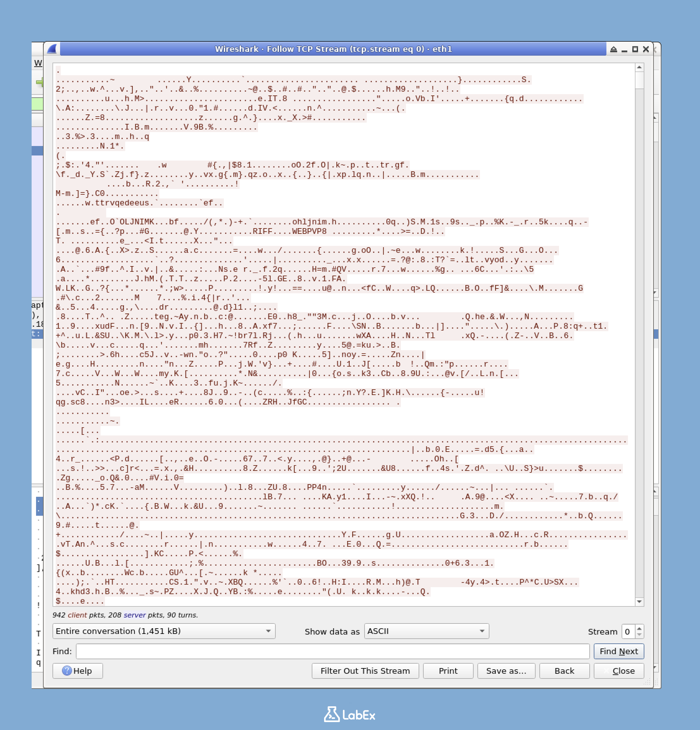Click the Find Next button
Image resolution: width=700 pixels, height=730 pixels.
pos(618,651)
